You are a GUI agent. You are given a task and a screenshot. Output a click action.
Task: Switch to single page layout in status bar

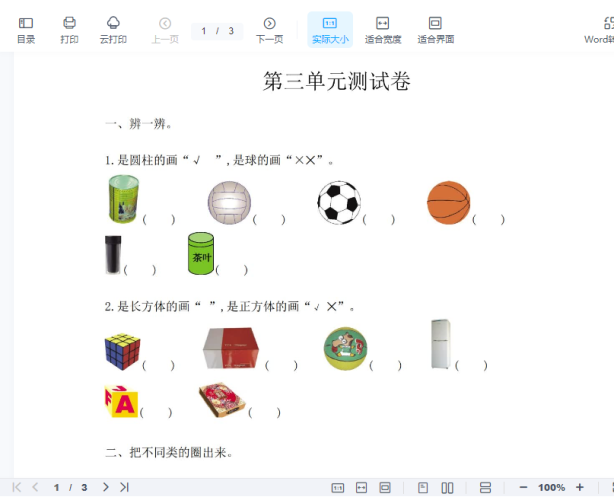pos(423,487)
